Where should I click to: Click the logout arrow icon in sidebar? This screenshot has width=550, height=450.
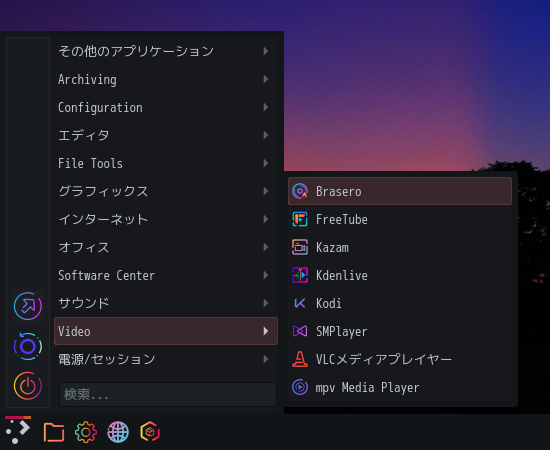[28, 306]
